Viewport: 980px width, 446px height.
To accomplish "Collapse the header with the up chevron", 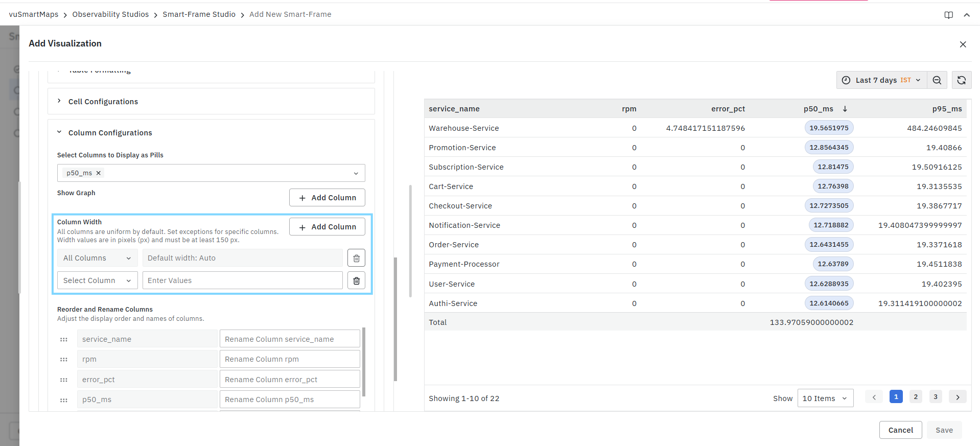I will [967, 15].
